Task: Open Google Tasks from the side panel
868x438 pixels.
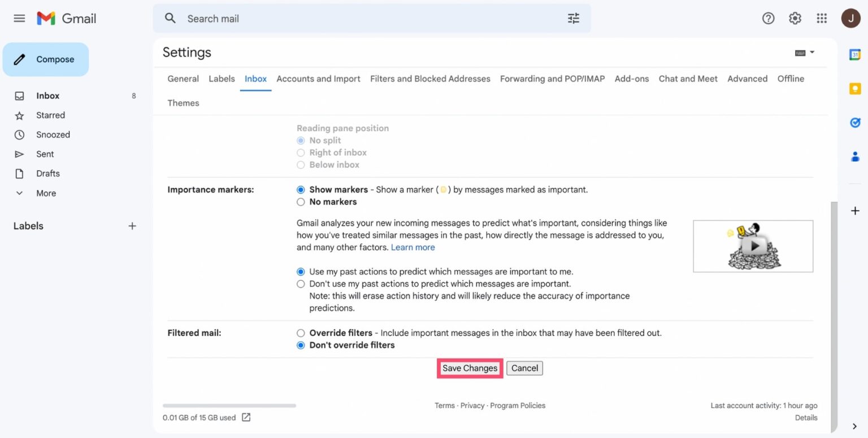Action: (x=854, y=122)
